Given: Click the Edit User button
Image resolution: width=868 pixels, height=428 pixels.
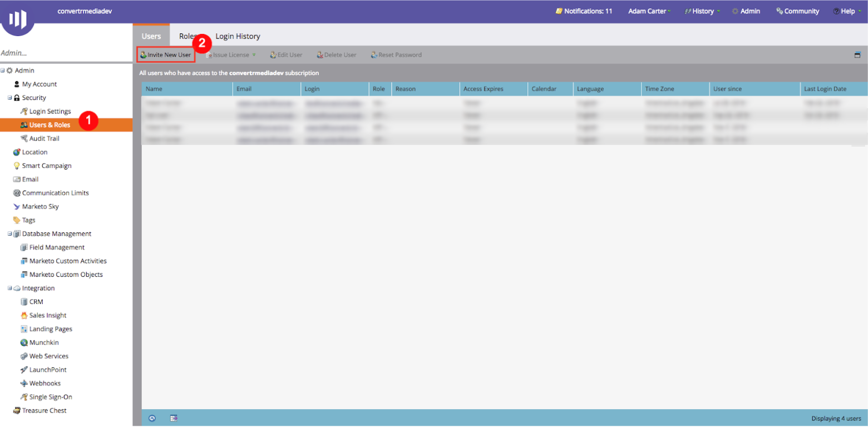Looking at the screenshot, I should click(286, 55).
